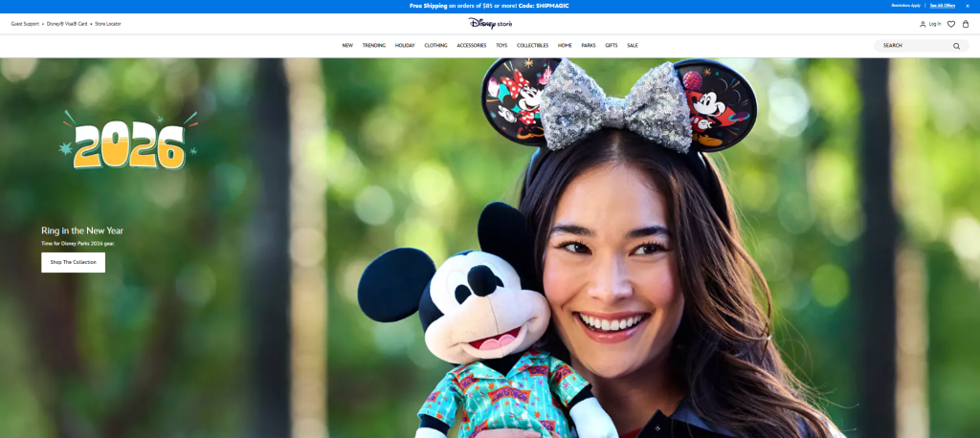The width and height of the screenshot is (980, 438).
Task: Open the COLLECTIBLES menu
Action: (532, 46)
